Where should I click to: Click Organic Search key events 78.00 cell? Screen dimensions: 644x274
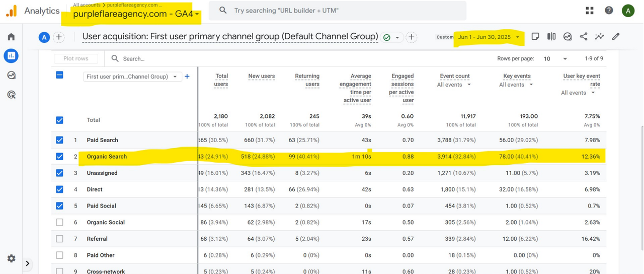point(518,157)
